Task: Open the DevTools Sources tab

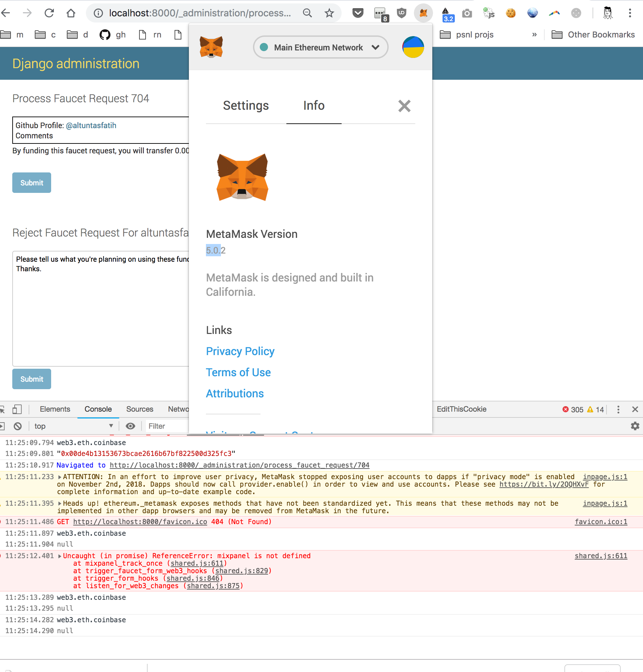Action: coord(139,409)
